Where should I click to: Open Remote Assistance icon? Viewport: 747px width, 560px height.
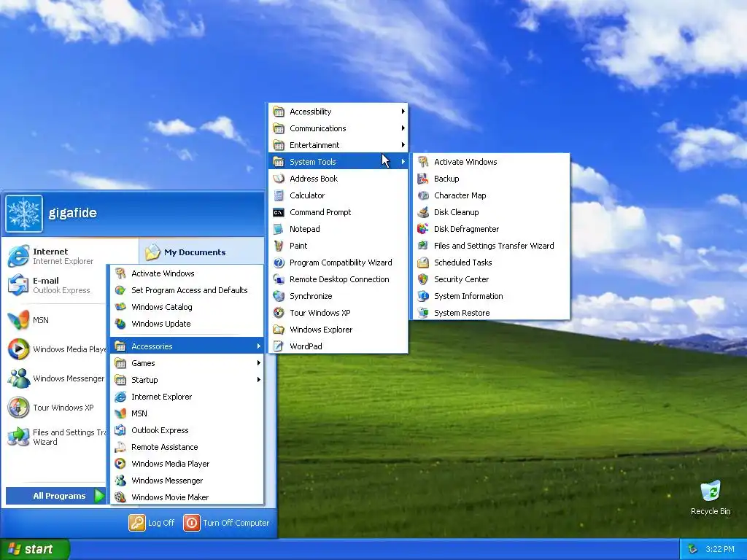click(x=120, y=447)
